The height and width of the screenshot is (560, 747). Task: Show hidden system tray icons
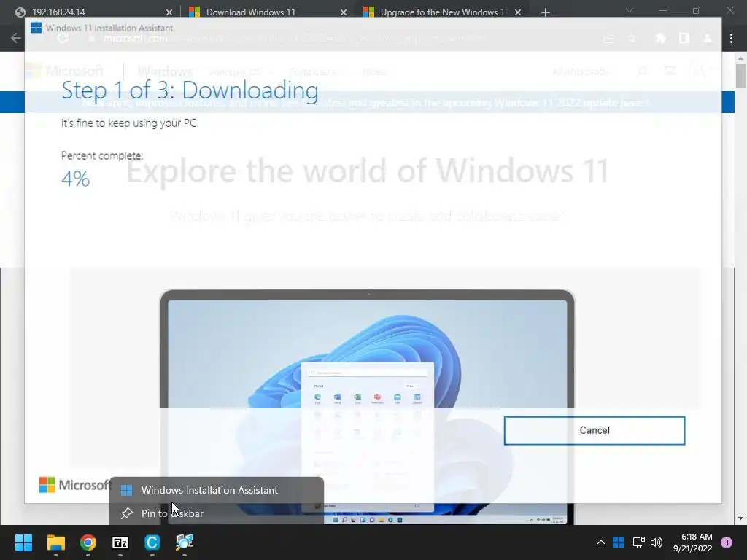click(601, 542)
